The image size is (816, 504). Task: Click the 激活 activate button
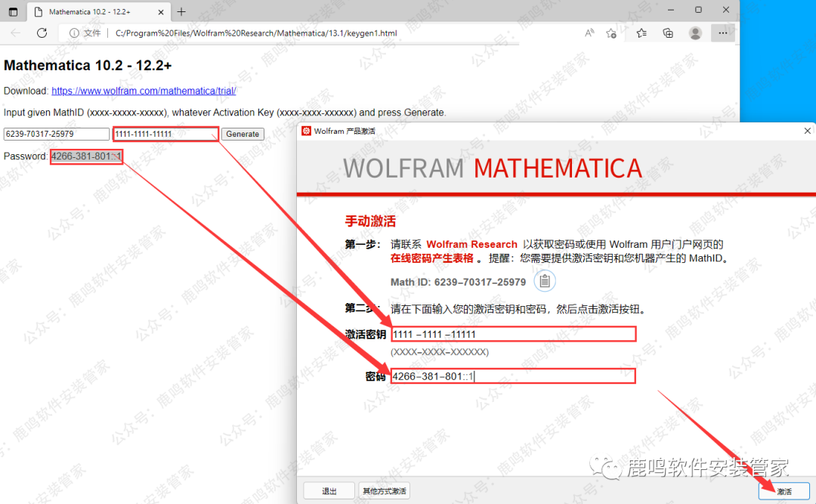point(784,491)
